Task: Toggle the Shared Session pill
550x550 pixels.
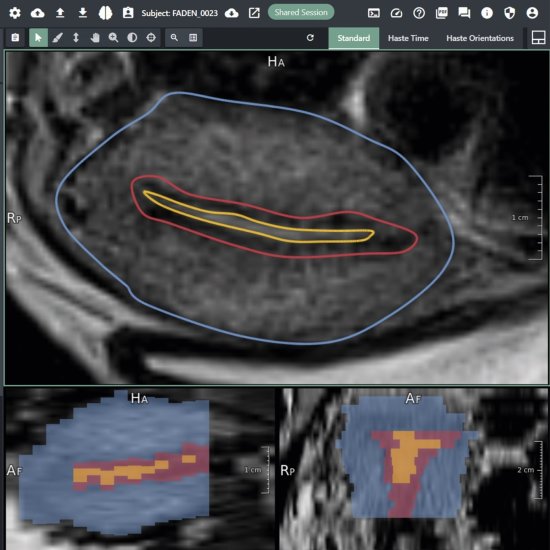Action: tap(301, 12)
